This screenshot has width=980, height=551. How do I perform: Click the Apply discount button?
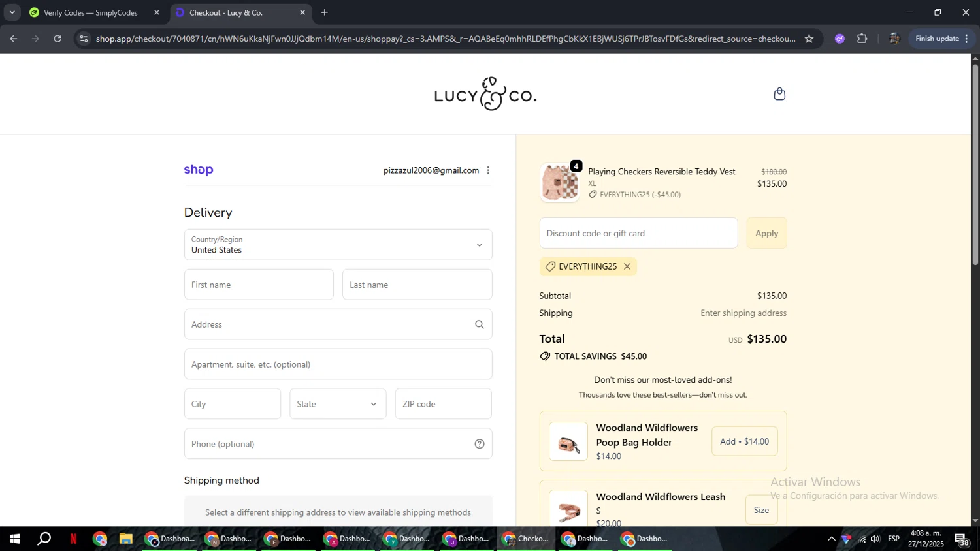[x=766, y=233]
